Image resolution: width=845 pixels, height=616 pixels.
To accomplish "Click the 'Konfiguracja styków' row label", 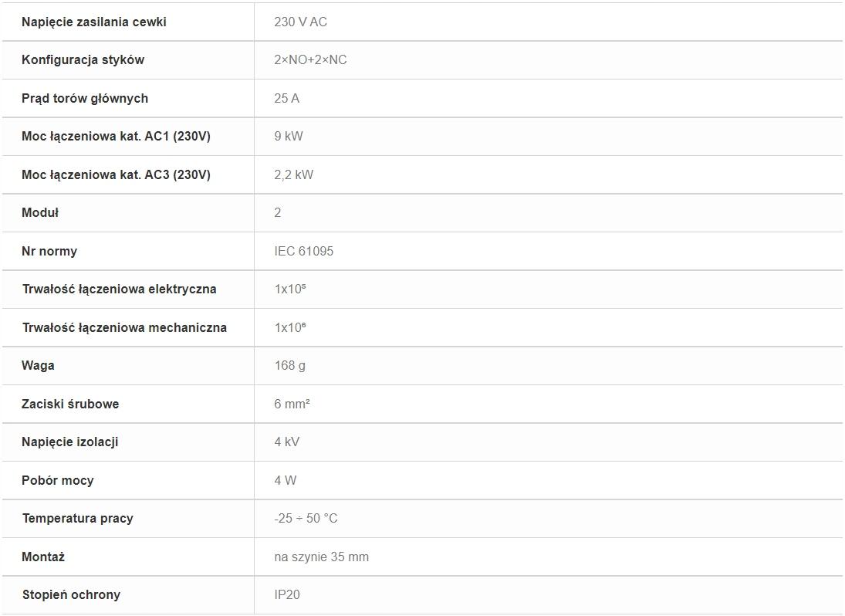I will (x=83, y=59).
